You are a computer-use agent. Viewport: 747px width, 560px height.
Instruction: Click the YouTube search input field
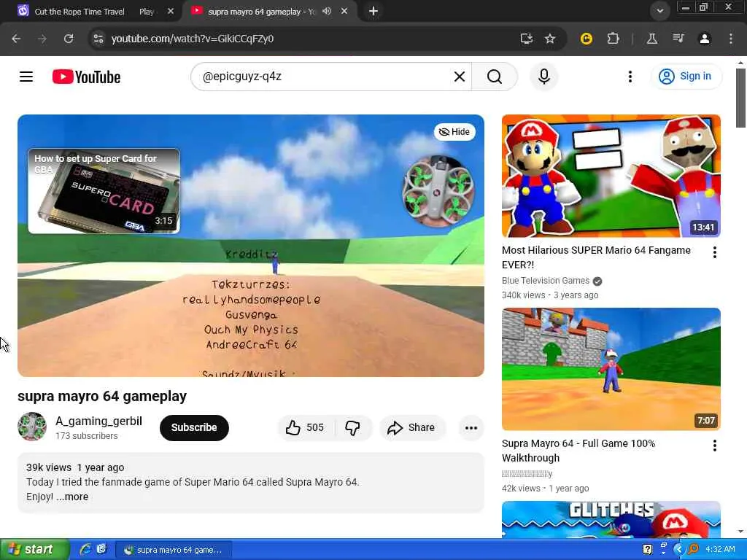326,76
